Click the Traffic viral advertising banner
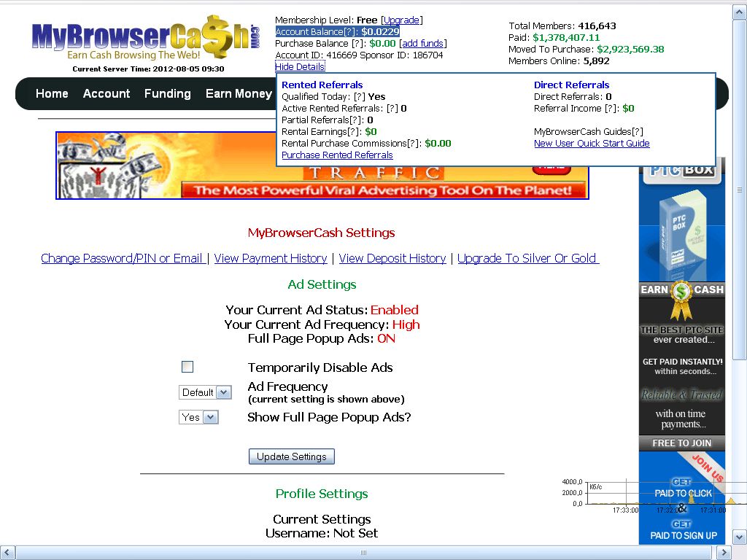 click(322, 166)
